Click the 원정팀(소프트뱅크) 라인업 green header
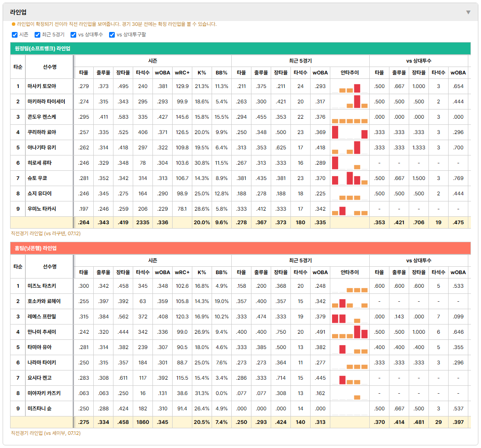Screen dimensions: 481x448 point(240,49)
